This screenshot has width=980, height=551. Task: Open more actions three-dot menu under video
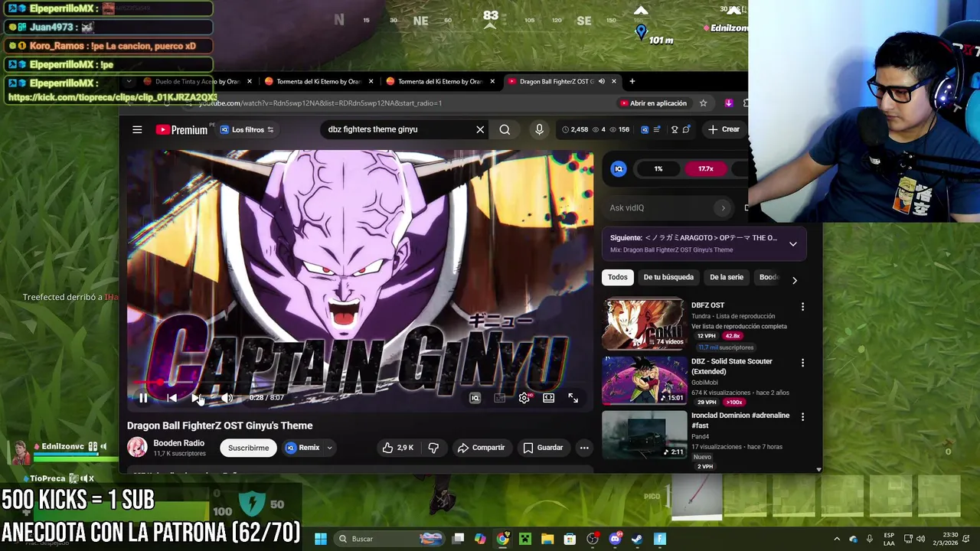tap(584, 448)
